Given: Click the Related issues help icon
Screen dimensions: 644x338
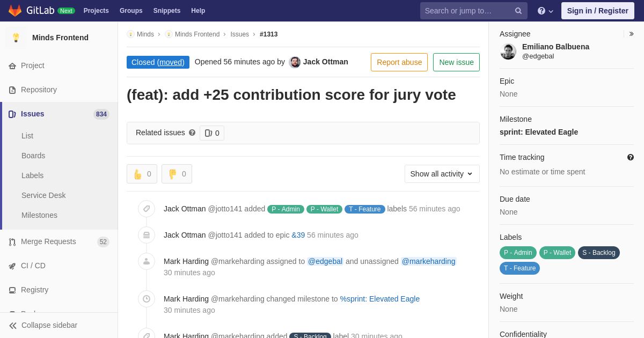Looking at the screenshot, I should click(x=192, y=133).
